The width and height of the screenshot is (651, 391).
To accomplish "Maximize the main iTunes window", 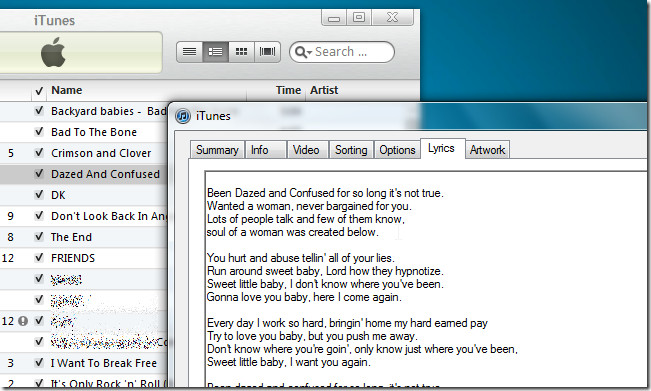I will [359, 17].
